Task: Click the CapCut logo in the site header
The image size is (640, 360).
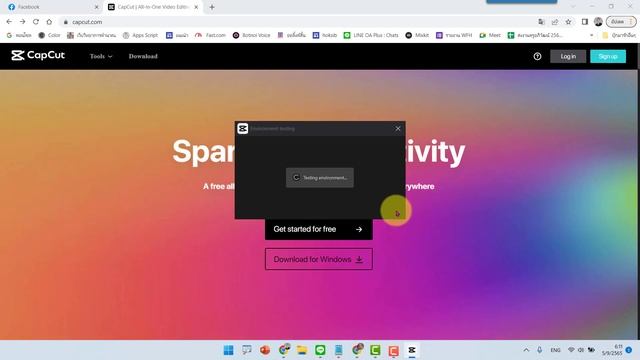Action: click(38, 56)
